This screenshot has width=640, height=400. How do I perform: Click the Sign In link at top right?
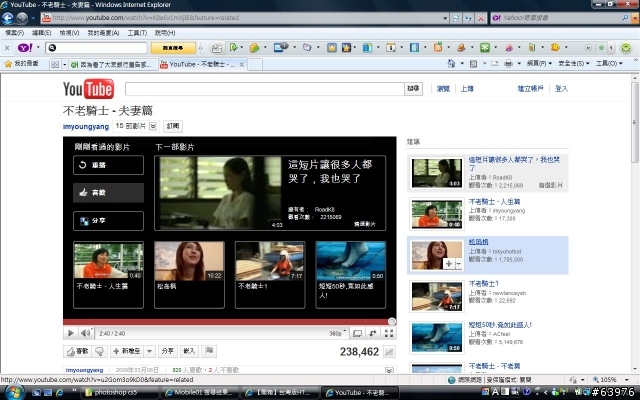pos(561,89)
